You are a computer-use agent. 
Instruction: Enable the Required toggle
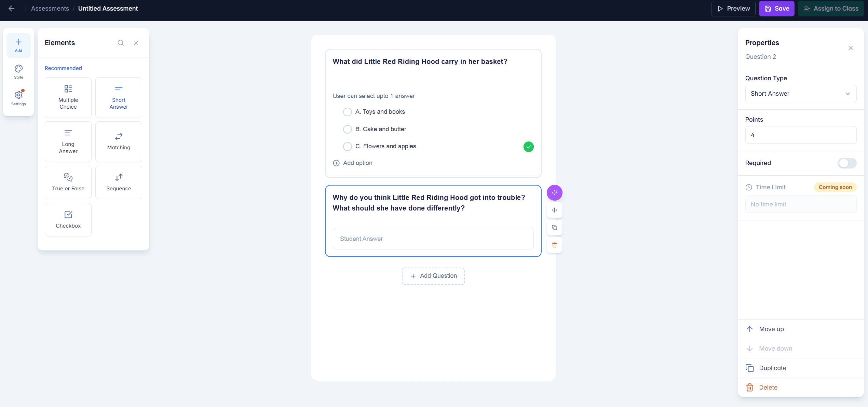point(847,163)
